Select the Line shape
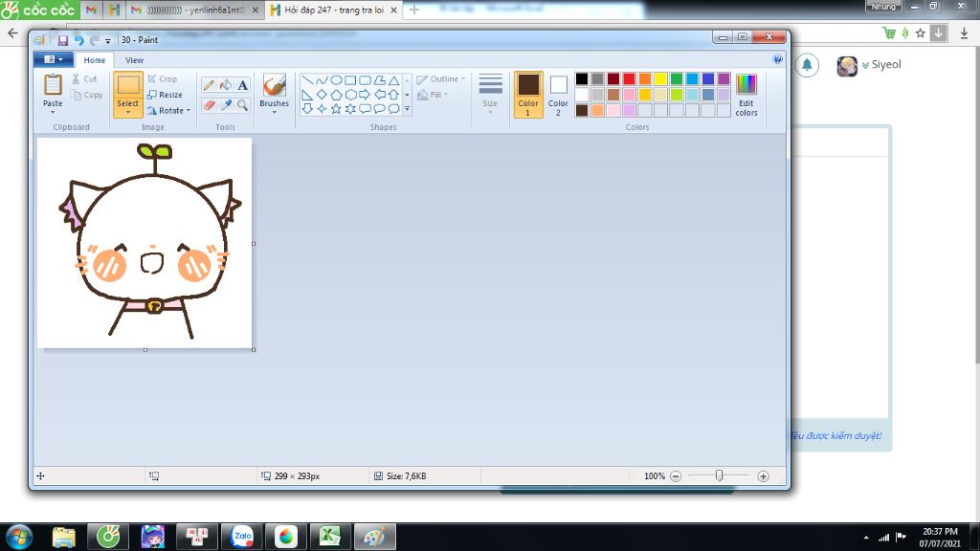The image size is (980, 551). [307, 80]
